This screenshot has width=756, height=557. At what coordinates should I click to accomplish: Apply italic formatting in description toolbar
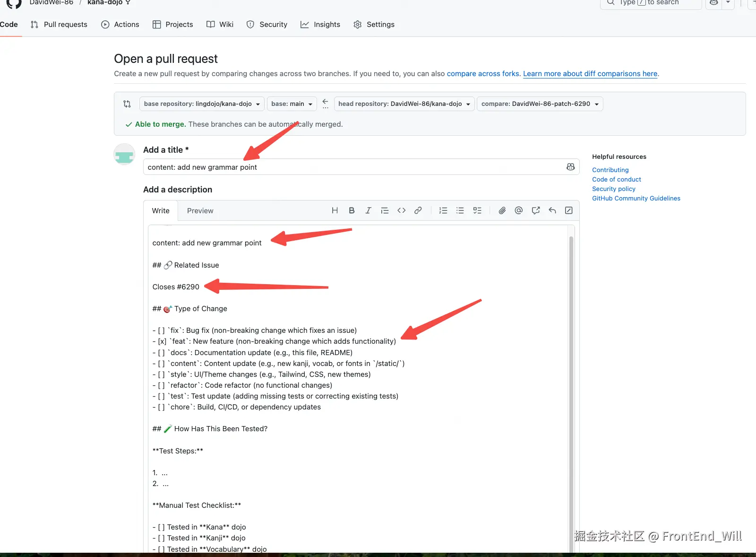click(368, 210)
